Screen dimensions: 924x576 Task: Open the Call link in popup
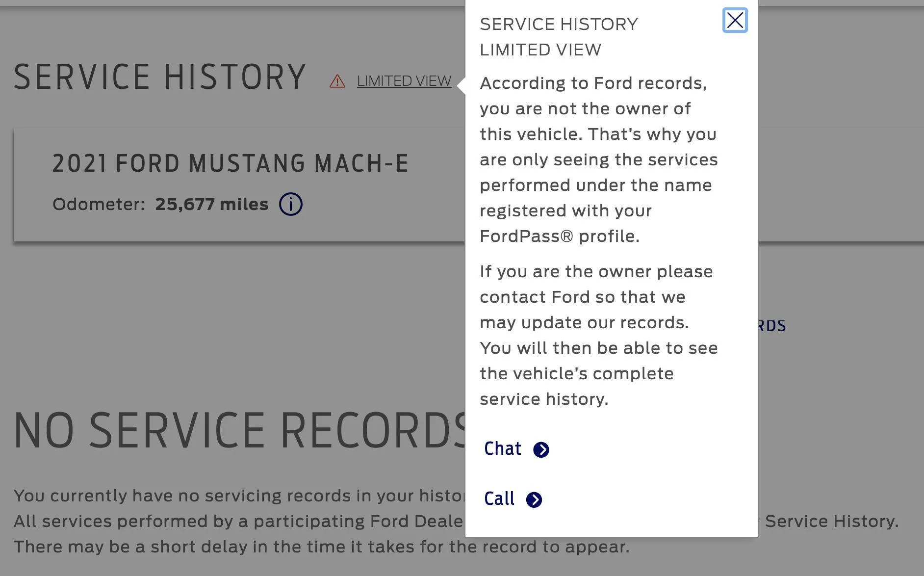coord(513,499)
